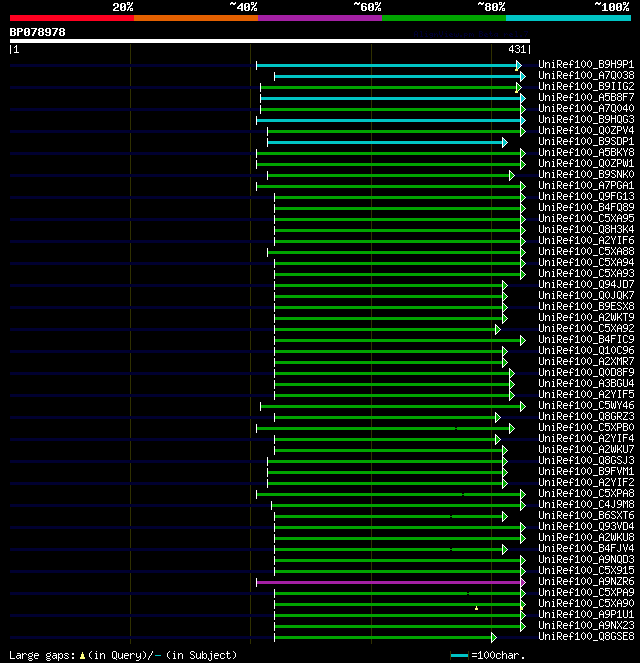Image resolution: width=640 pixels, height=663 pixels.
Task: Click the UniRef100_A3BGU4 text
Action: (x=586, y=383)
